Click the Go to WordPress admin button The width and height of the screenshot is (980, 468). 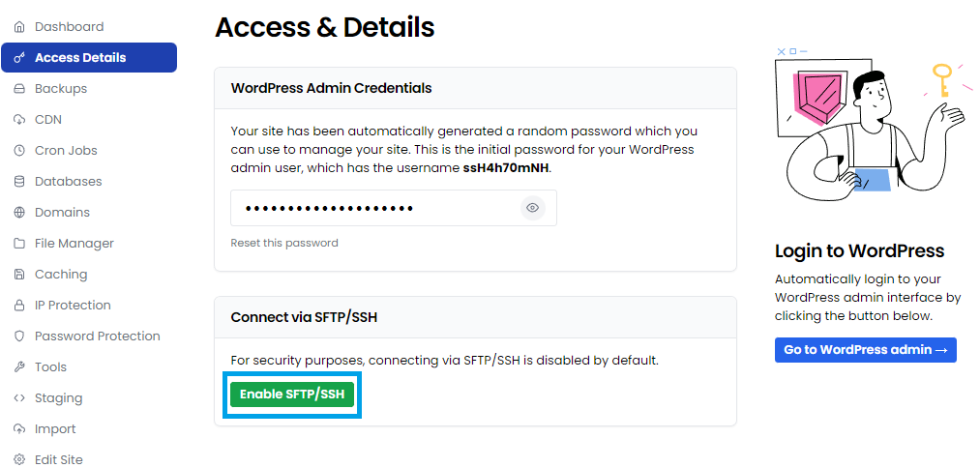pos(866,350)
